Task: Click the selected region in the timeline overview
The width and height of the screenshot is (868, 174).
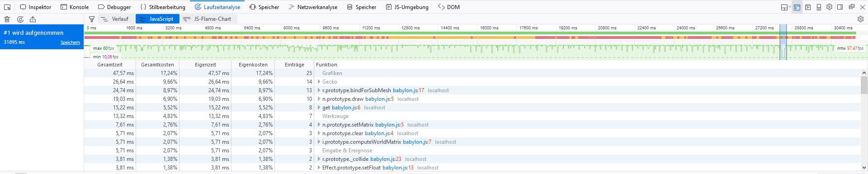Action: coord(783,42)
